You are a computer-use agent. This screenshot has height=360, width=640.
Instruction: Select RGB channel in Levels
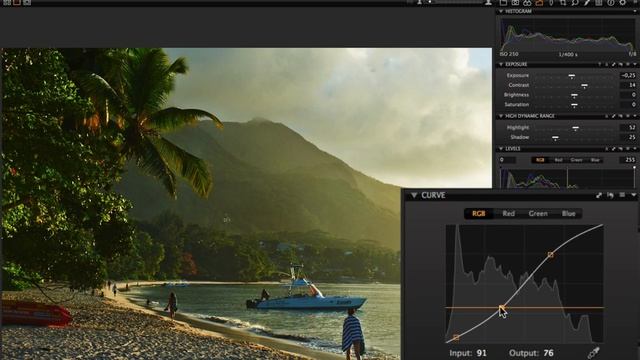[540, 160]
